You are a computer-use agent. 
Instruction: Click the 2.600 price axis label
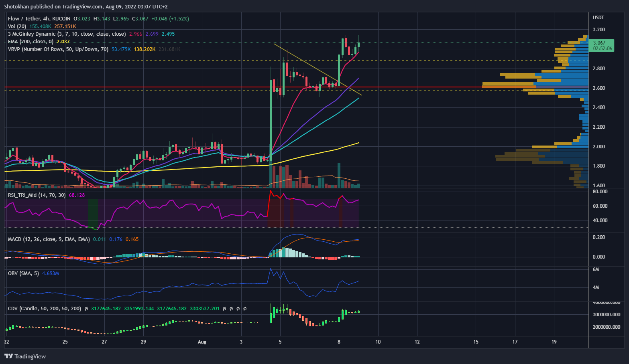[x=599, y=88]
